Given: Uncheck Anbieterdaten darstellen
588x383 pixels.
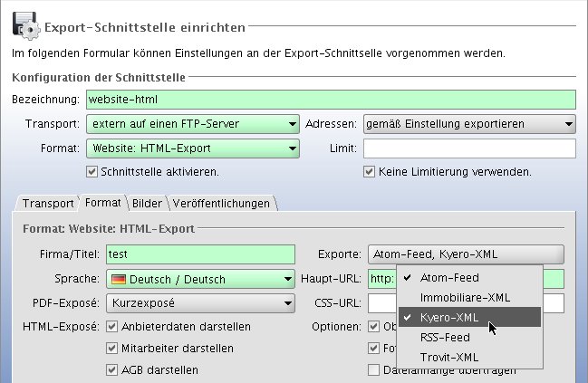Looking at the screenshot, I should [x=112, y=326].
